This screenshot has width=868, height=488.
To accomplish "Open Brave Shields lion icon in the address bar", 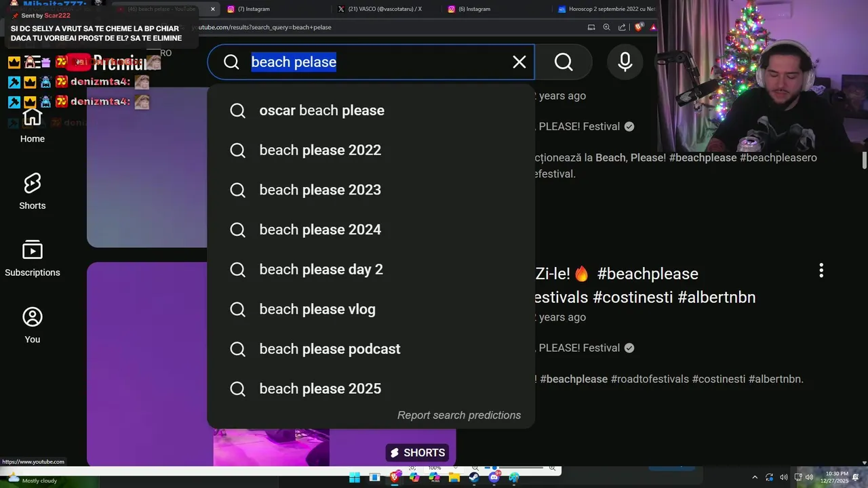I will pyautogui.click(x=639, y=27).
